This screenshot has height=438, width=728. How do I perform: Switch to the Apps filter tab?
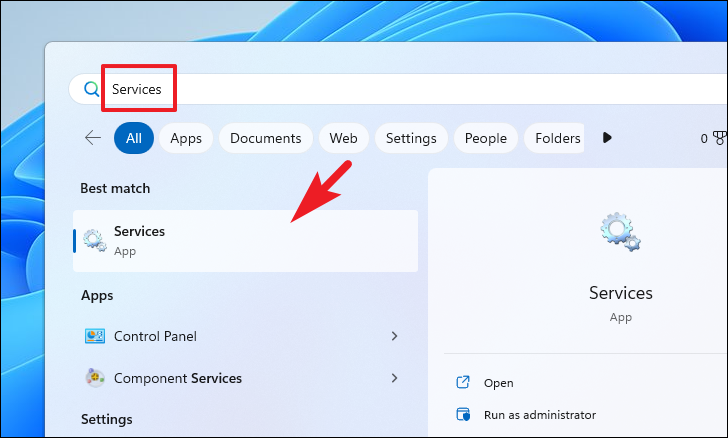(x=186, y=138)
